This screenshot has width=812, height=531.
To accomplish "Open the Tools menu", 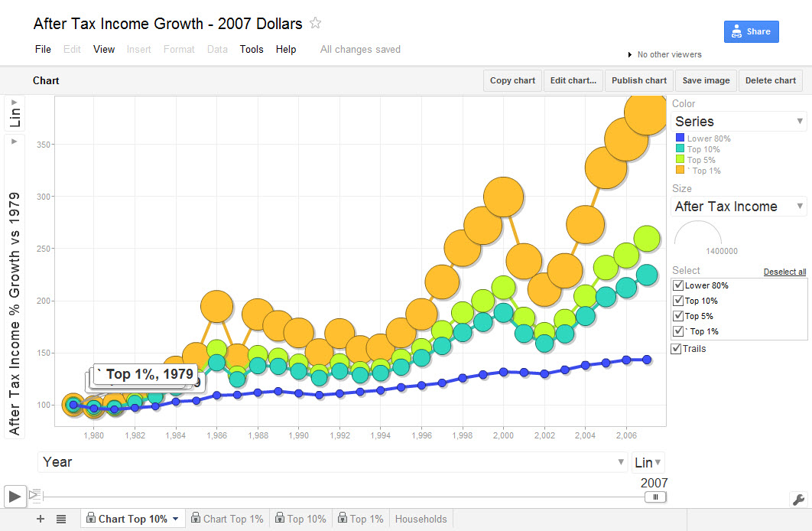I will pyautogui.click(x=251, y=49).
